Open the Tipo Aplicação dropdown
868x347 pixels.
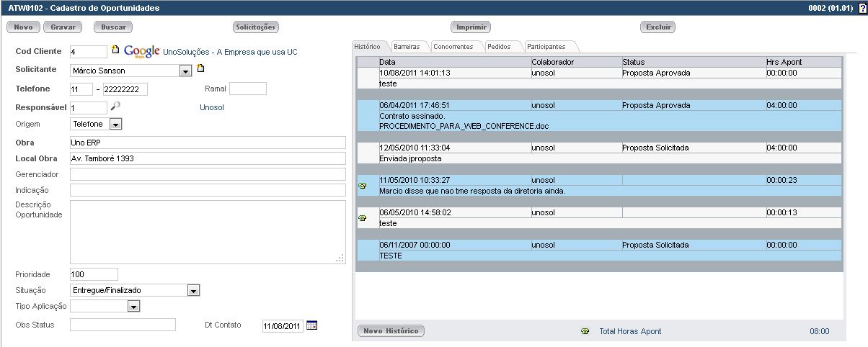(x=133, y=307)
